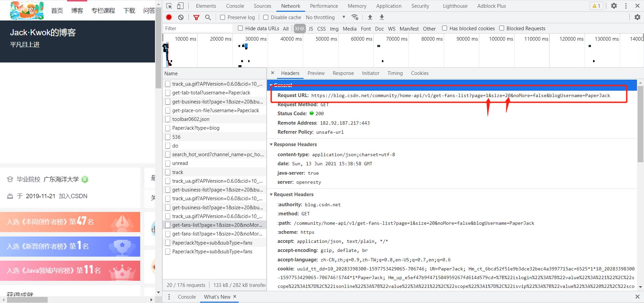The width and height of the screenshot is (644, 303).
Task: Open network search with the magnifier icon
Action: tap(208, 17)
